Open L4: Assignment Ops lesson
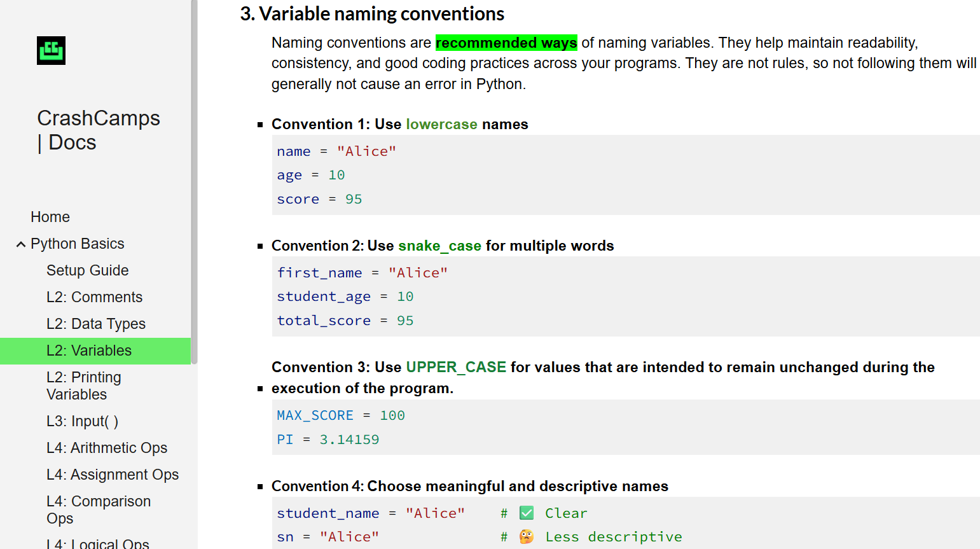Screen dimensions: 980x549 pyautogui.click(x=113, y=475)
